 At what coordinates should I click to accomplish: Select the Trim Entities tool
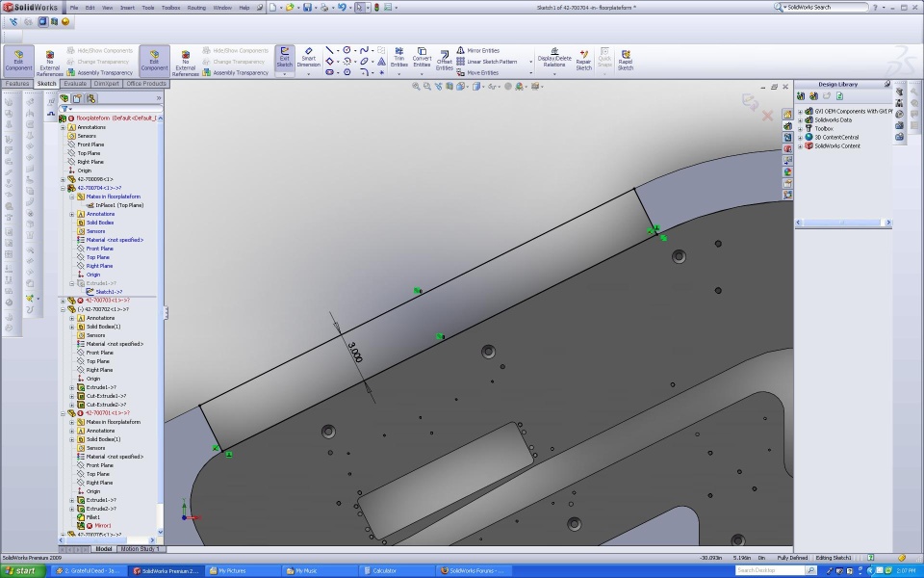(x=398, y=57)
